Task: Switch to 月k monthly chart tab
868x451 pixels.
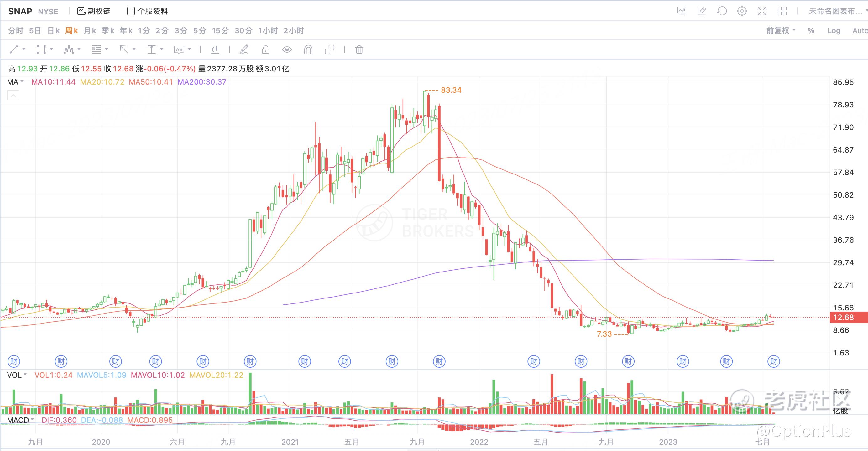Action: click(x=90, y=31)
